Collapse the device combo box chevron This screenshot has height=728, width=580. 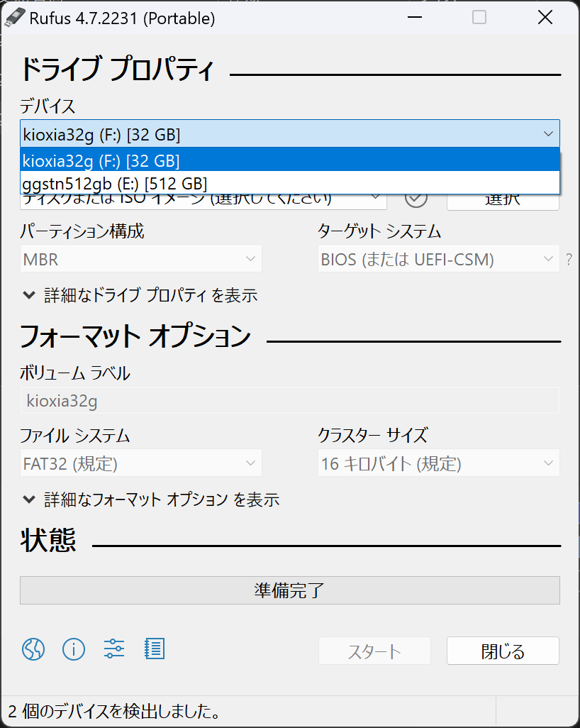(547, 134)
